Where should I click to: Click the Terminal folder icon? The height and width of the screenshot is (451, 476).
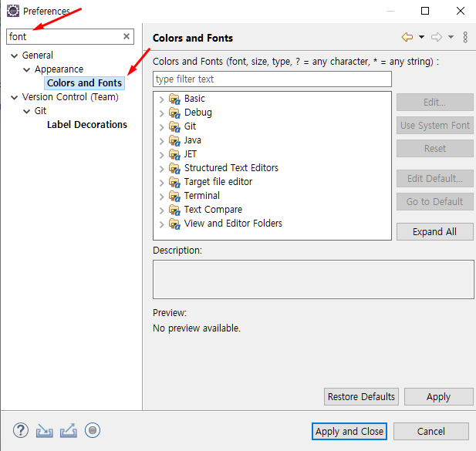174,196
